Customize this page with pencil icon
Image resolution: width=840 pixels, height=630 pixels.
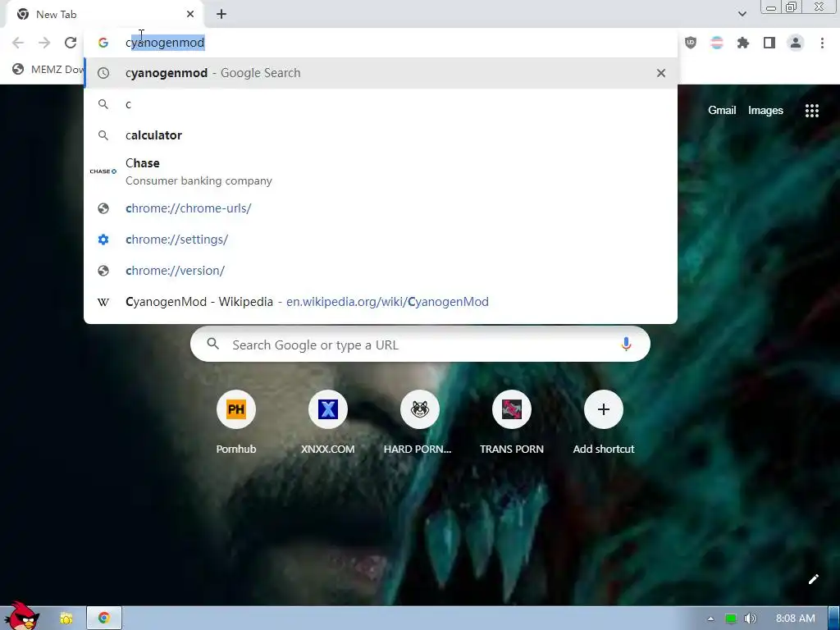click(813, 578)
